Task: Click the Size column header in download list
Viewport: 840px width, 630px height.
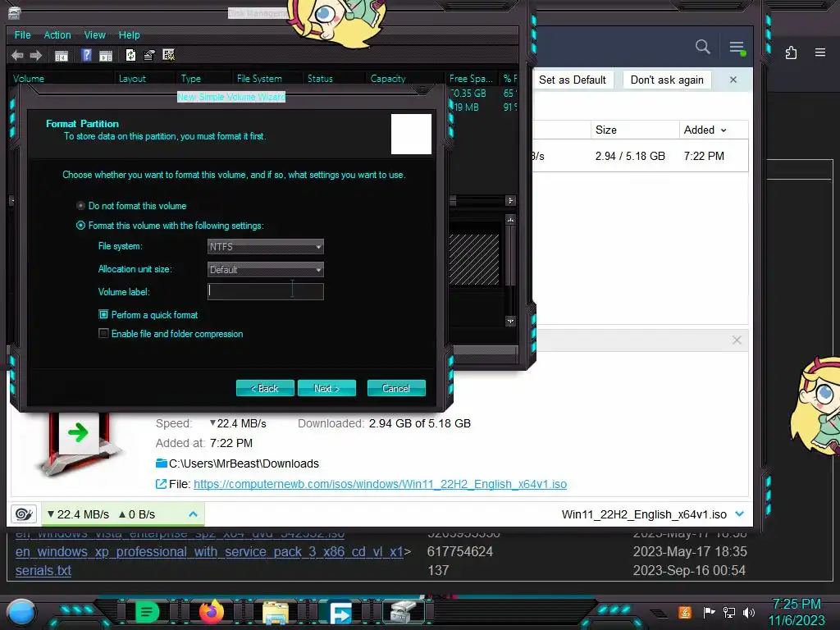Action: point(635,130)
